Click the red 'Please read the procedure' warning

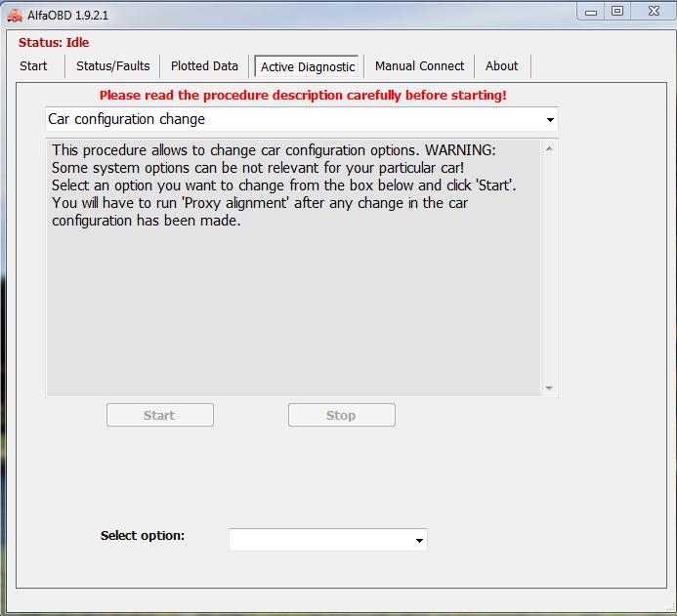tap(303, 95)
